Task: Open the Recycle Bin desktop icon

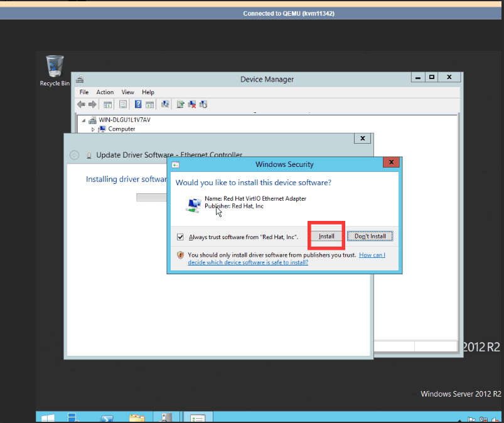Action: [x=55, y=71]
